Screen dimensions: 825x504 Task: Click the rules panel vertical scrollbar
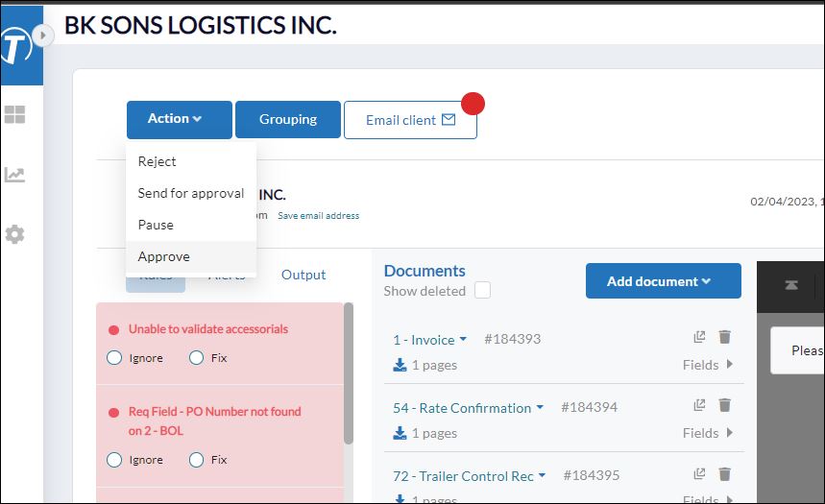click(x=348, y=372)
